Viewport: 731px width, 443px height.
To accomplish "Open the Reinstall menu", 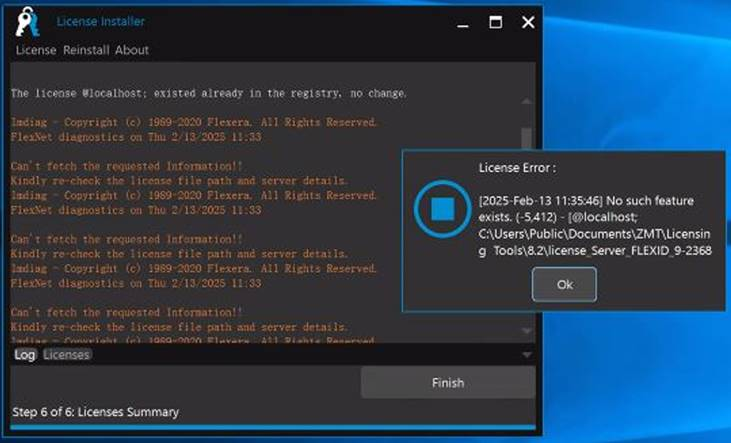I will click(85, 50).
